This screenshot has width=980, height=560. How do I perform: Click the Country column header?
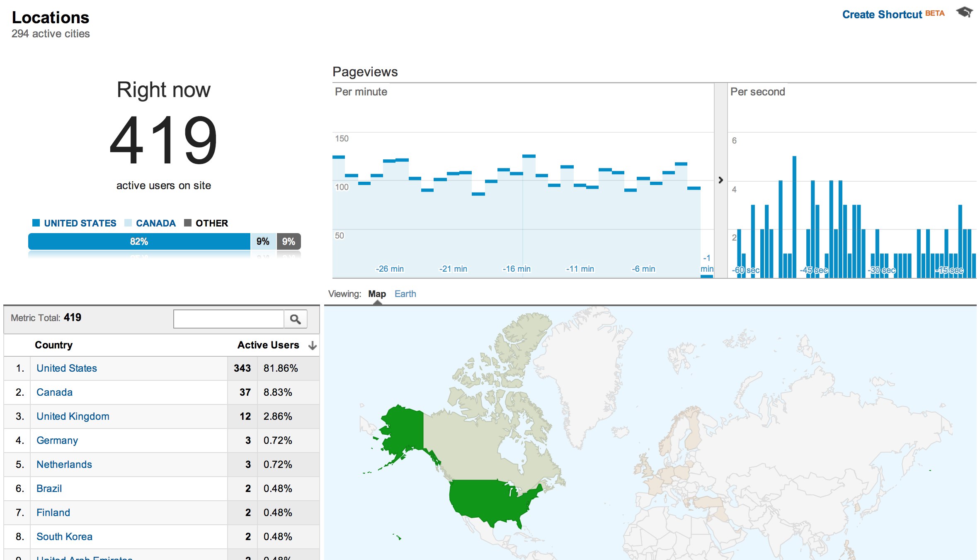pos(53,345)
